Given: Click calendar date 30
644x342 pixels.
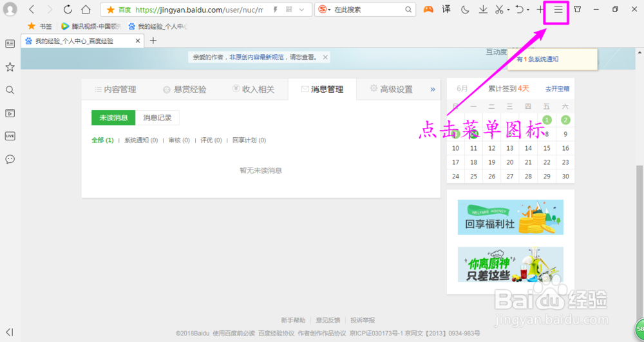Looking at the screenshot, I should 565,176.
